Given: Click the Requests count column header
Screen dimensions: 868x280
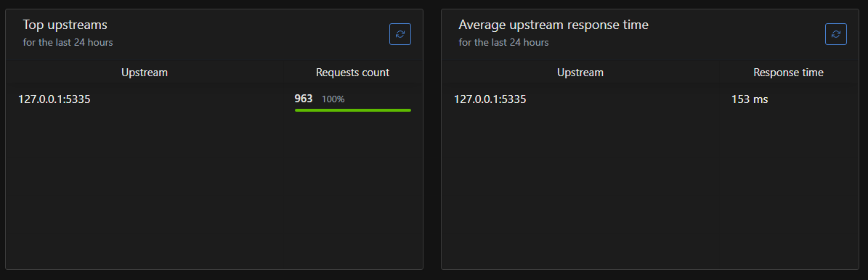Looking at the screenshot, I should click(x=352, y=73).
